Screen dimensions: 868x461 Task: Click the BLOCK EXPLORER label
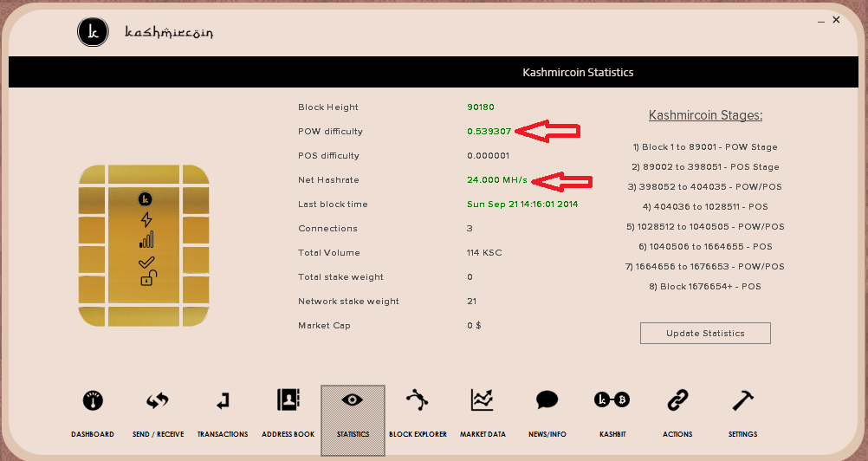[418, 434]
